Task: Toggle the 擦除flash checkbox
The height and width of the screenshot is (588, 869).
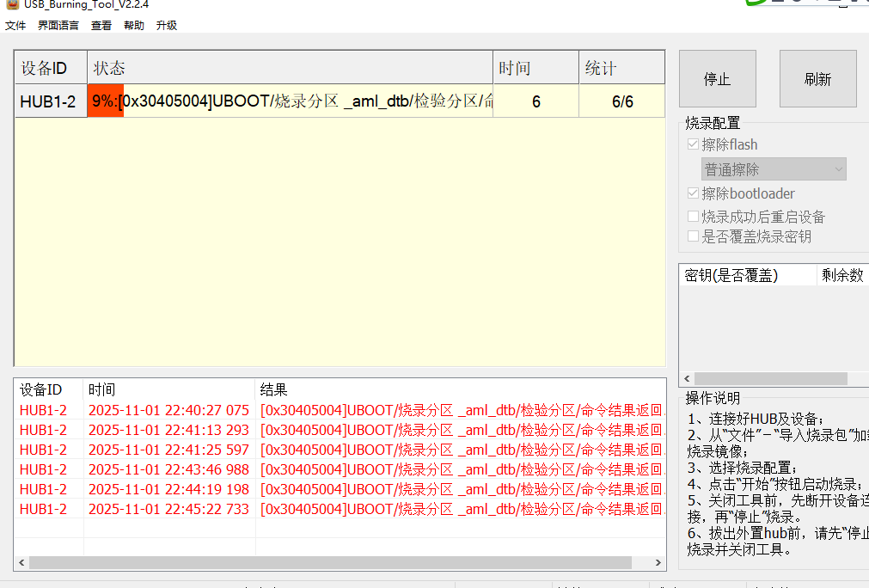Action: (x=694, y=144)
